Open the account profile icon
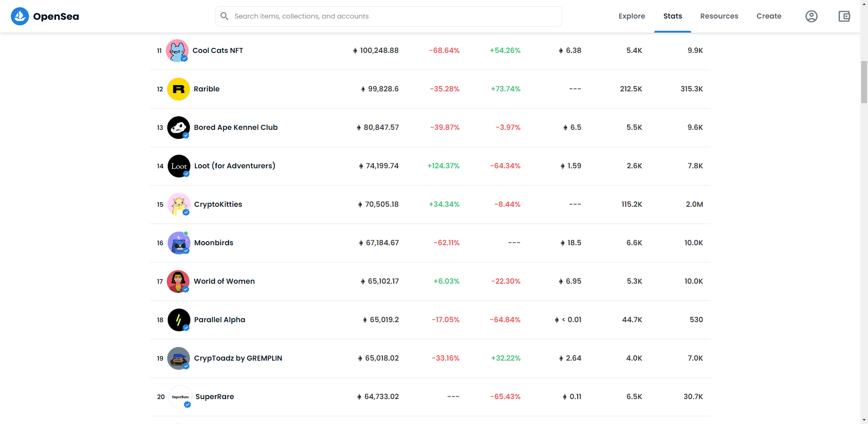The width and height of the screenshot is (868, 424). point(811,16)
